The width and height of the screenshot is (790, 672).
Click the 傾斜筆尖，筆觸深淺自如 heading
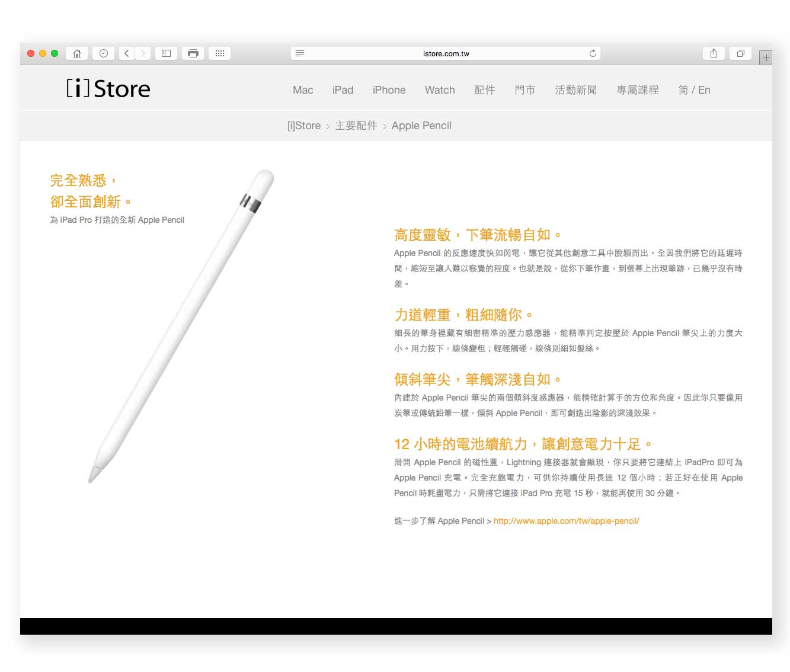478,379
